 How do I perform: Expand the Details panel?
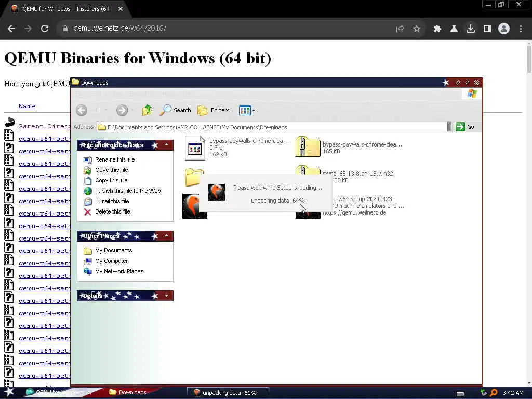(167, 296)
